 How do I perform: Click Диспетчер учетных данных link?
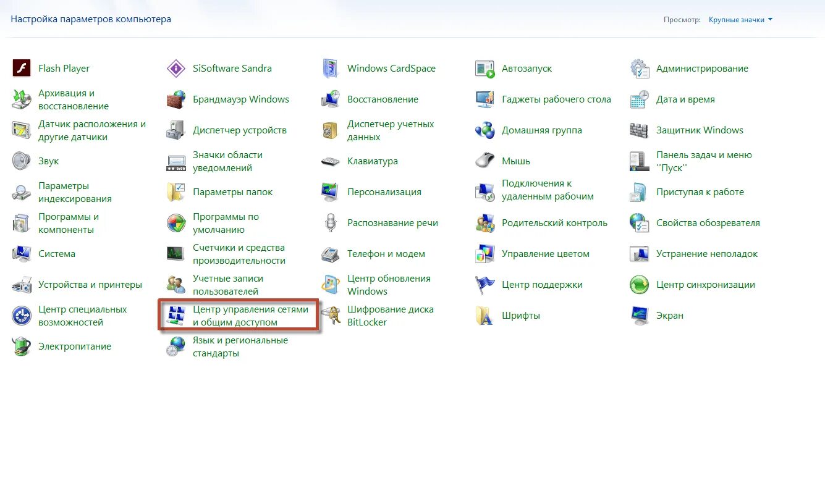click(x=391, y=130)
